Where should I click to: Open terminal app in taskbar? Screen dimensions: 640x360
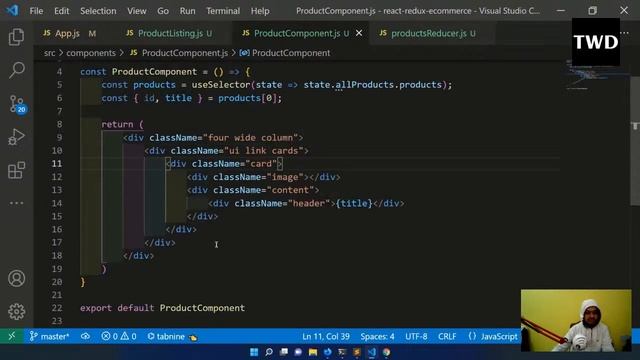(x=342, y=352)
